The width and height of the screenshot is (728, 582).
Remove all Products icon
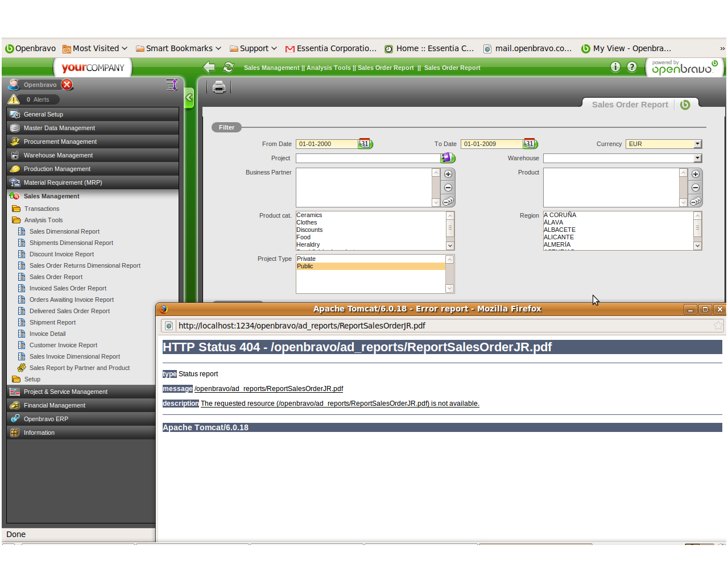(x=696, y=201)
